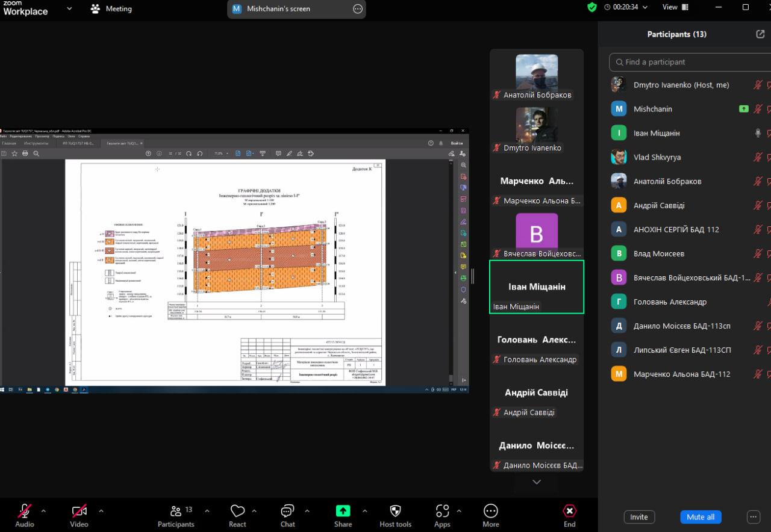Image resolution: width=771 pixels, height=532 pixels.
Task: Open the React heart icon
Action: pyautogui.click(x=237, y=512)
